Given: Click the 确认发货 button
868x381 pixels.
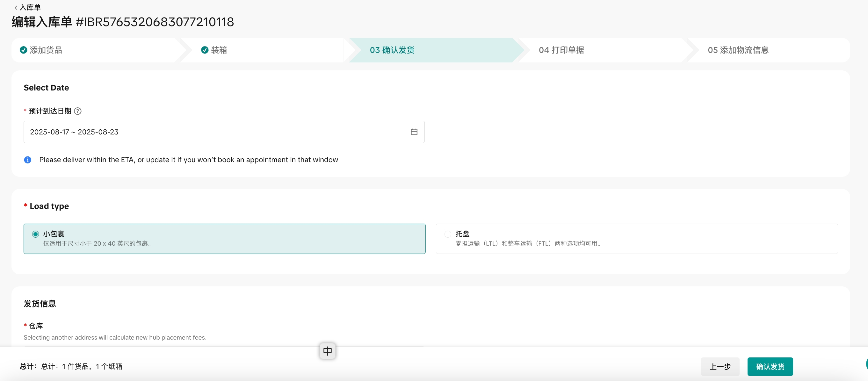Looking at the screenshot, I should [770, 367].
